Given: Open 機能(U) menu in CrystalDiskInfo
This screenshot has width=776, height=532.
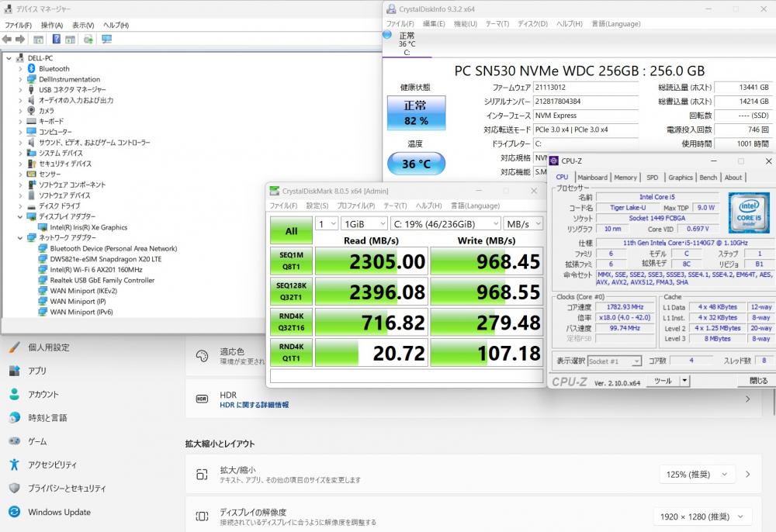Looking at the screenshot, I should click(466, 24).
